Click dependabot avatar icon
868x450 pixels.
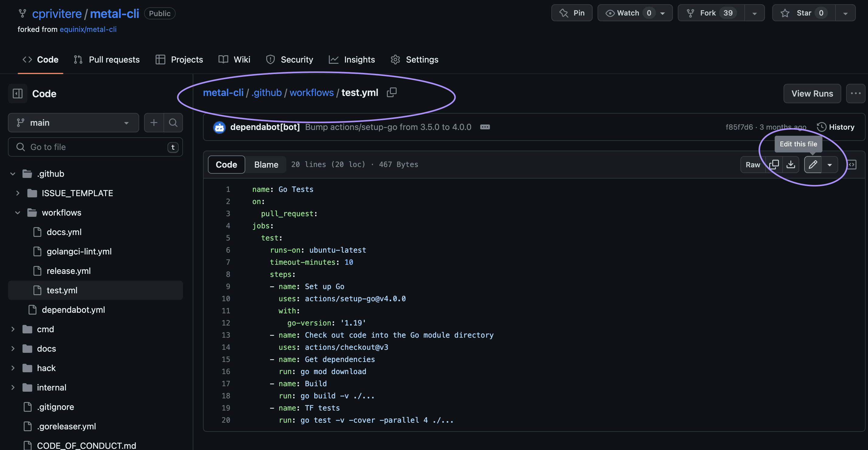pyautogui.click(x=219, y=127)
